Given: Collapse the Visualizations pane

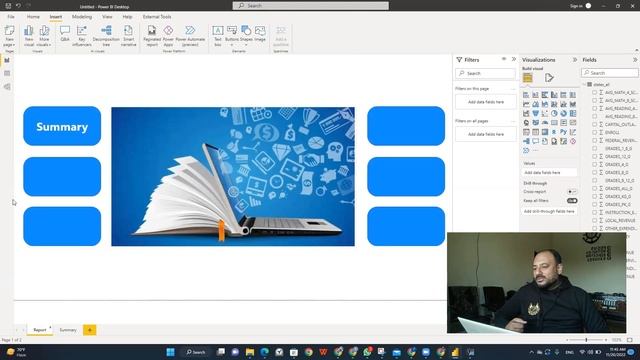Looking at the screenshot, I should coord(575,60).
